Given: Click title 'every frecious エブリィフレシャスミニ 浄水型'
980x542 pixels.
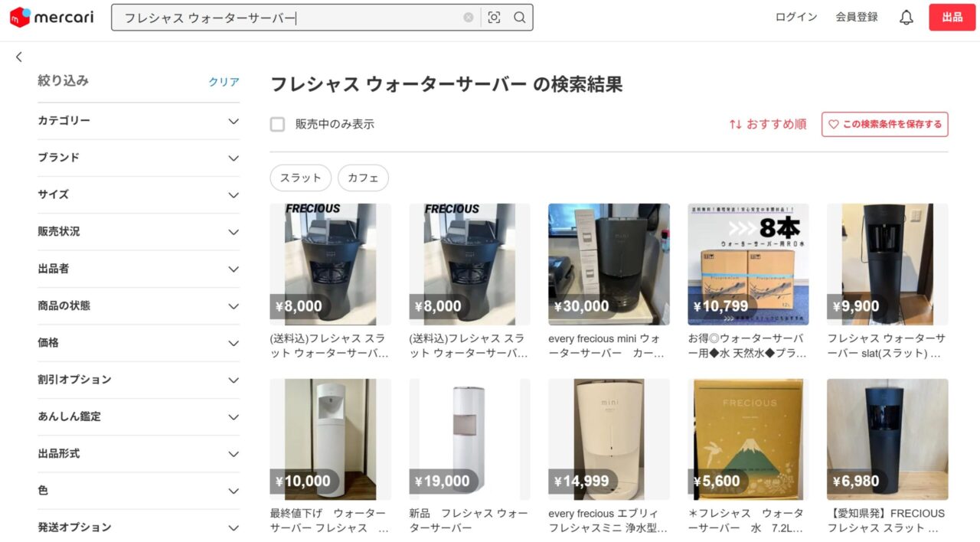Looking at the screenshot, I should point(608,521).
